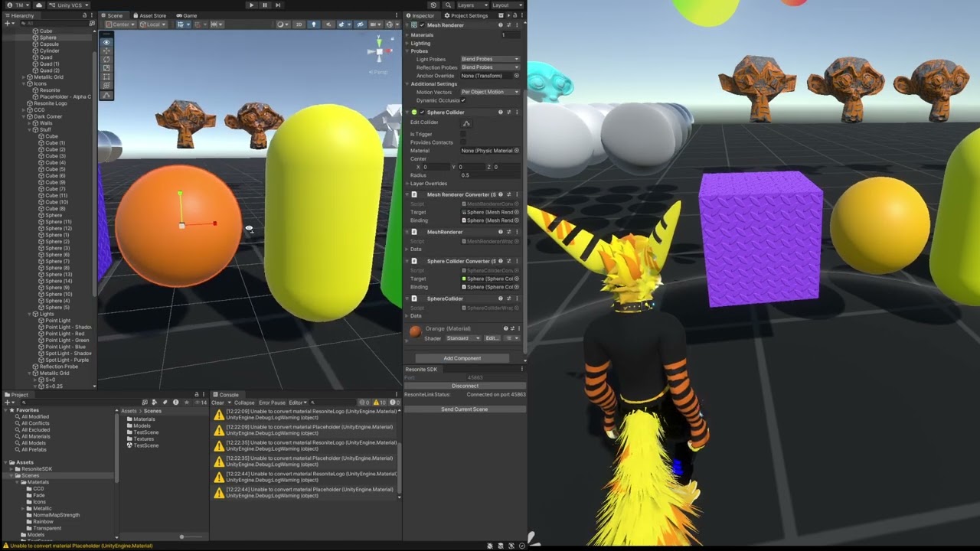The image size is (980, 551).
Task: Toggle the Sphere Collider enabled checkbox
Action: (x=421, y=112)
